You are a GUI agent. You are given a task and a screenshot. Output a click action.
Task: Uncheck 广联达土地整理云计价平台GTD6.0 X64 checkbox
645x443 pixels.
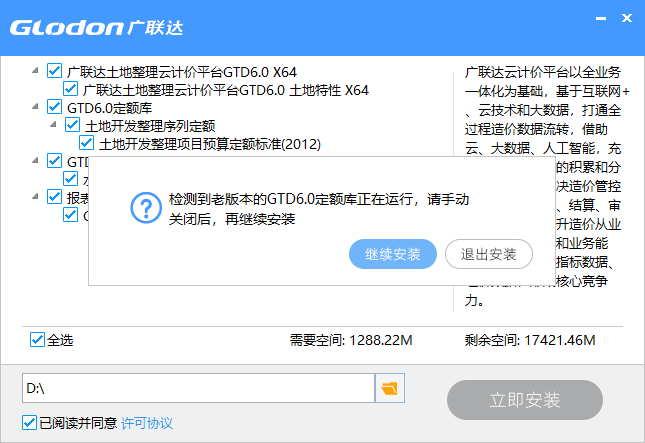coord(54,71)
